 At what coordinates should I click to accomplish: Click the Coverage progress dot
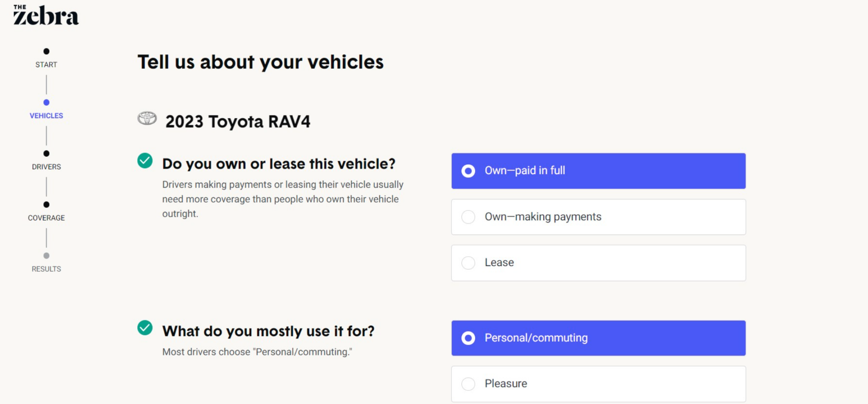pos(46,205)
